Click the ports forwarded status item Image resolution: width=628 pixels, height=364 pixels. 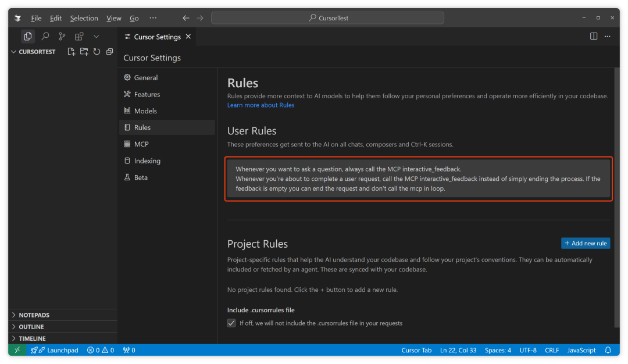point(129,350)
